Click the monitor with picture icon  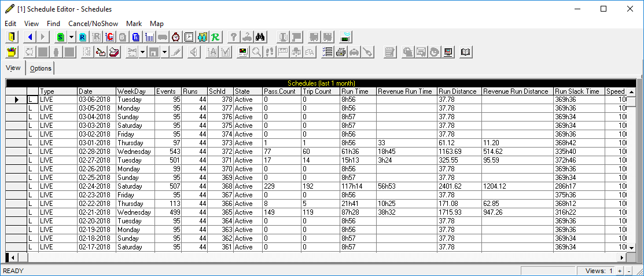pos(448,52)
